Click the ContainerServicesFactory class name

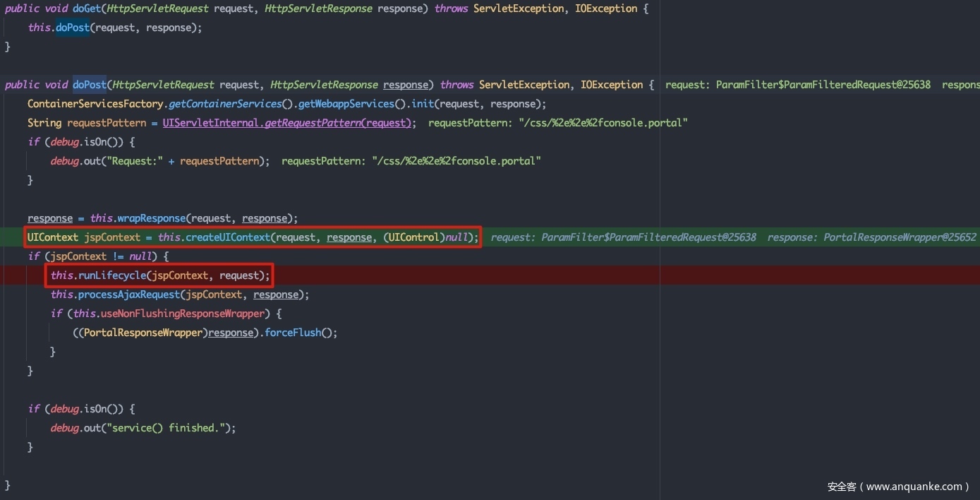(x=96, y=104)
